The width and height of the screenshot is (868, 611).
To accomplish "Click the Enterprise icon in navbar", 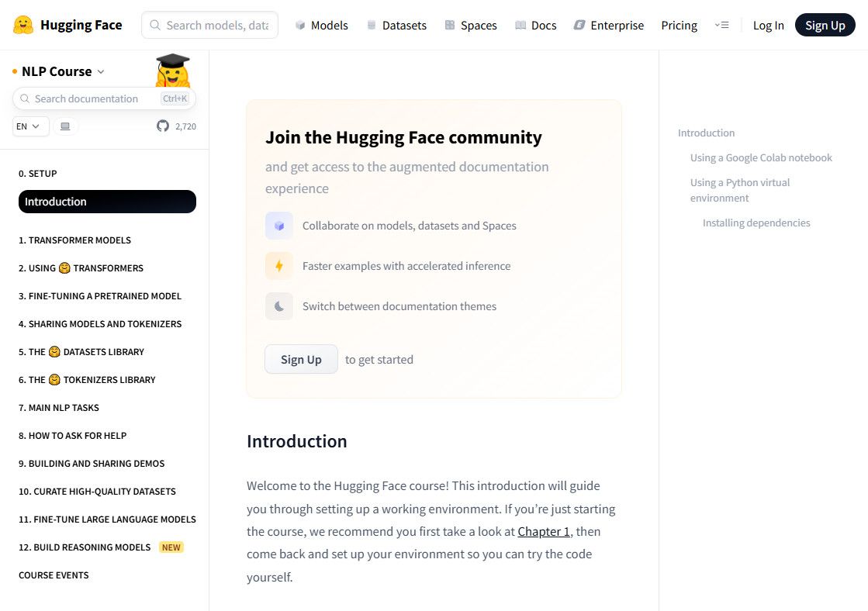I will click(x=579, y=26).
